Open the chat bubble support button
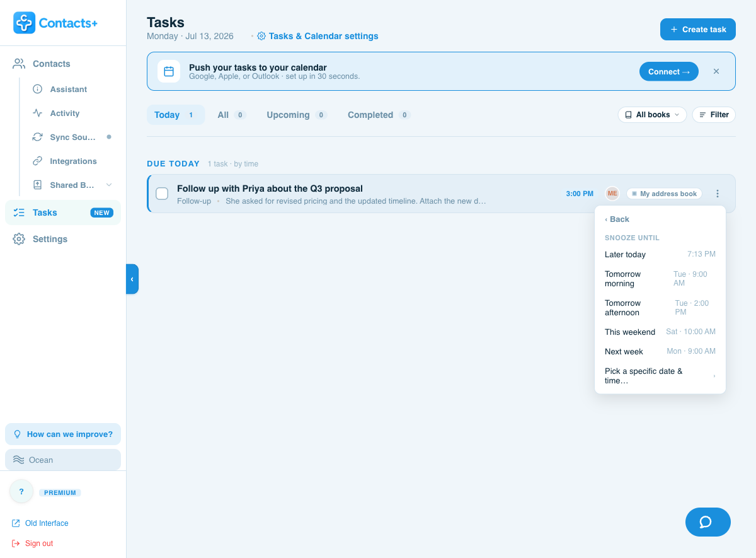The width and height of the screenshot is (756, 558). click(x=708, y=522)
